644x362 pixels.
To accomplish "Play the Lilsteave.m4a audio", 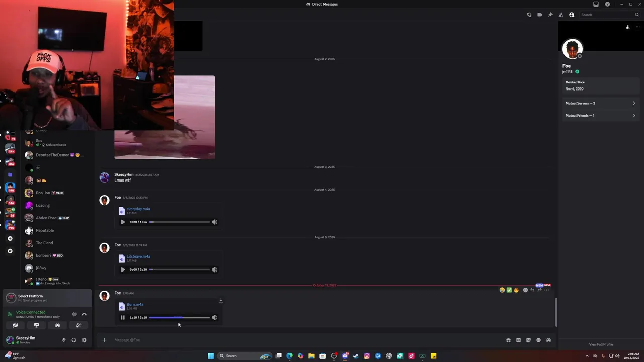I will pos(123,270).
